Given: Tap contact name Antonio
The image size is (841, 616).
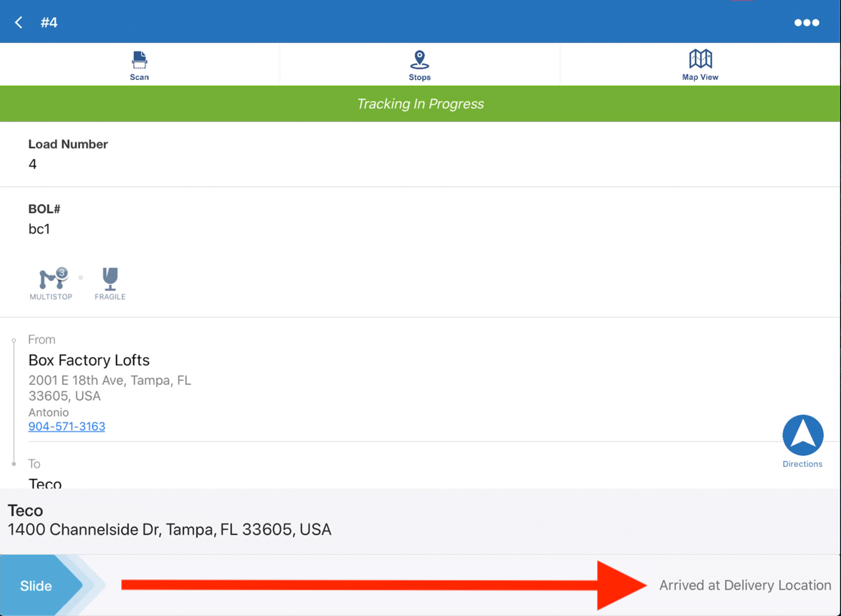Looking at the screenshot, I should [x=48, y=412].
